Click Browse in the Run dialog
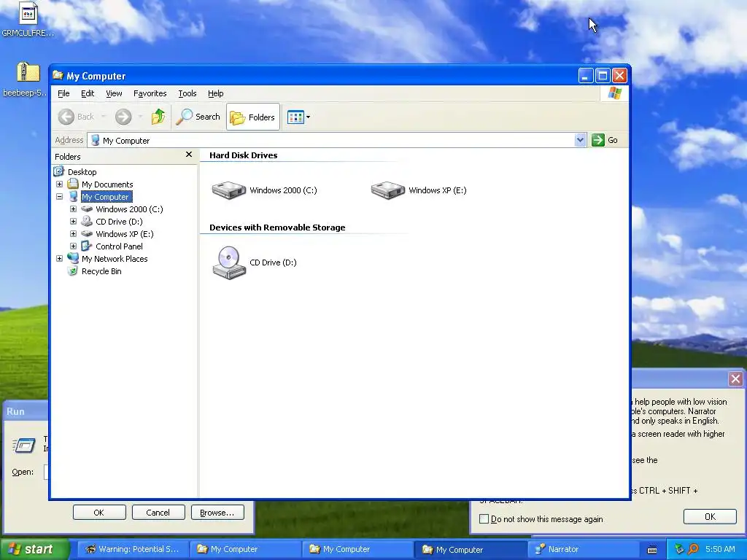The height and width of the screenshot is (560, 747). (x=217, y=513)
